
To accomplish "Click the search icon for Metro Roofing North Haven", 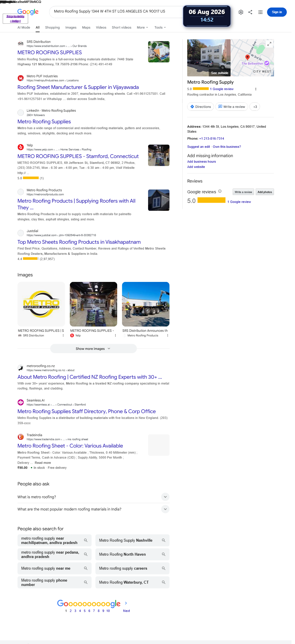I will [x=164, y=554].
